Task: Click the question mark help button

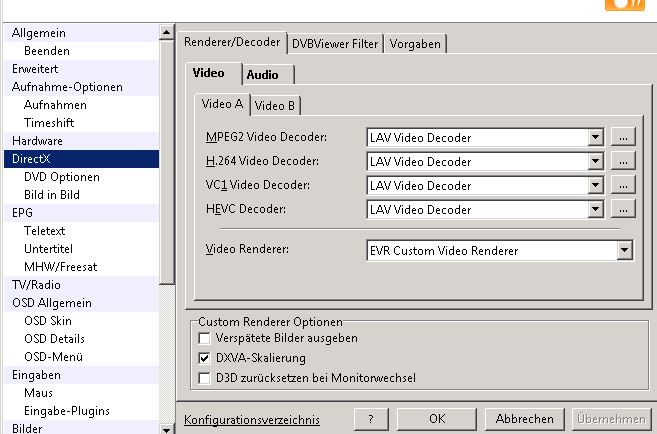Action: (x=370, y=419)
